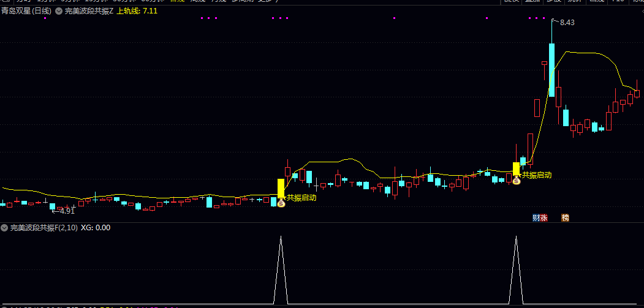The image size is (644, 308).
Task: Click the red 涨 info marker
Action: point(544,218)
